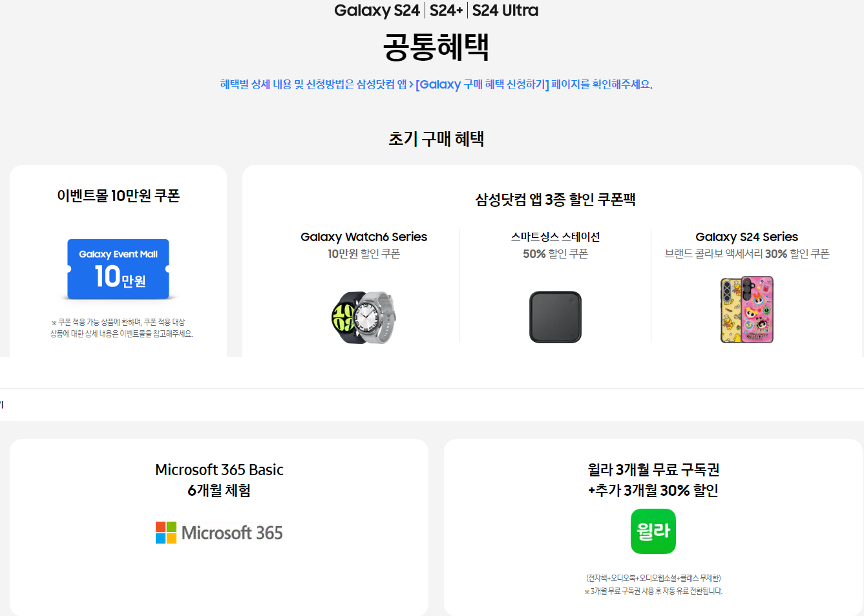Click the 초기 구매 혜택 section heading

[436, 139]
